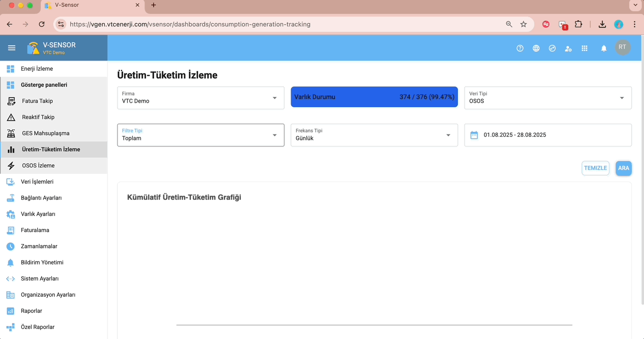Screen dimensions: 644x339
Task: Click the calendar icon in date field
Action: [474, 135]
